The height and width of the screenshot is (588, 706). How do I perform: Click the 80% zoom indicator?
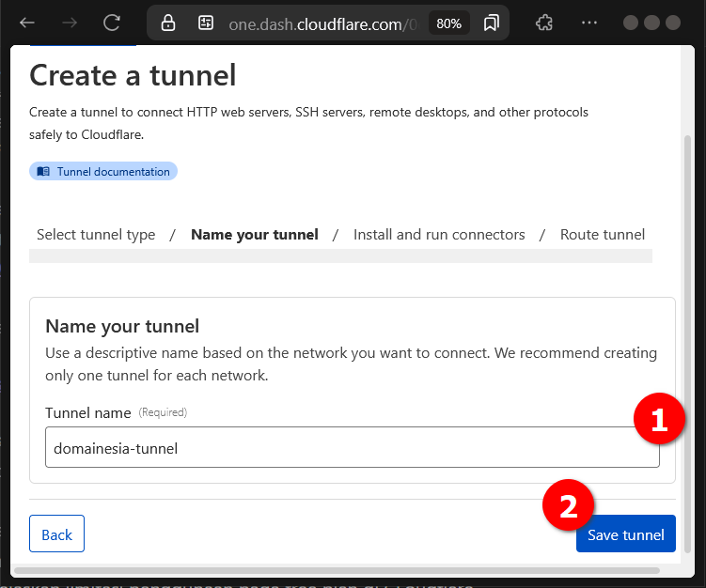point(449,23)
